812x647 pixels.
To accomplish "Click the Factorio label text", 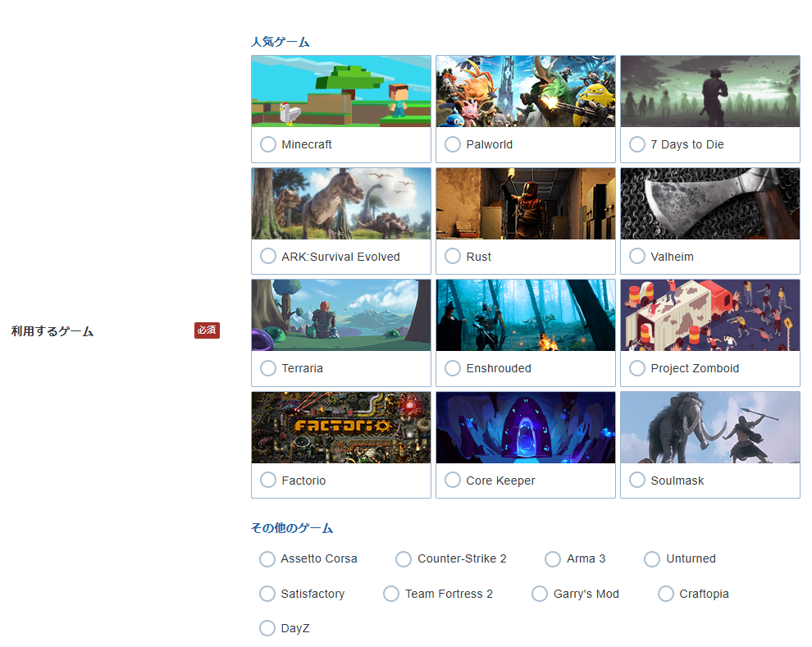I will (303, 481).
